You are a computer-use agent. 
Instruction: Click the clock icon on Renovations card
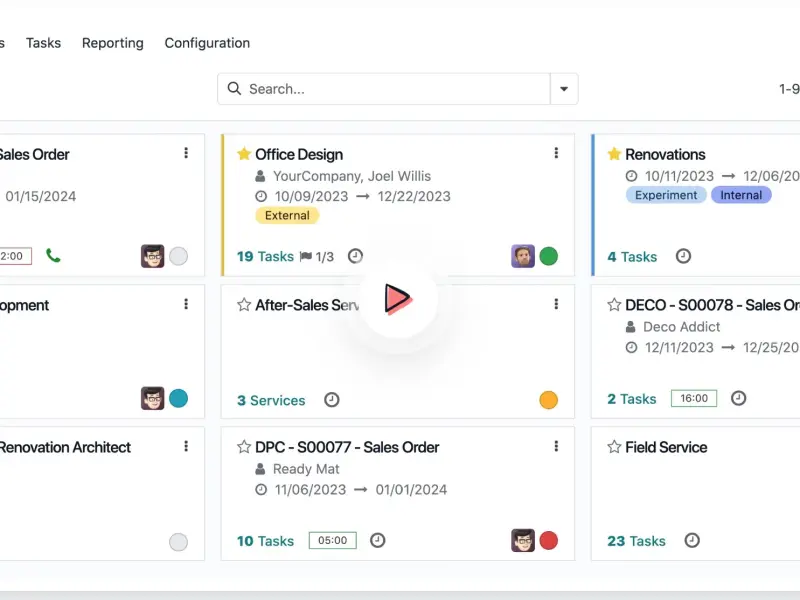pyautogui.click(x=683, y=256)
